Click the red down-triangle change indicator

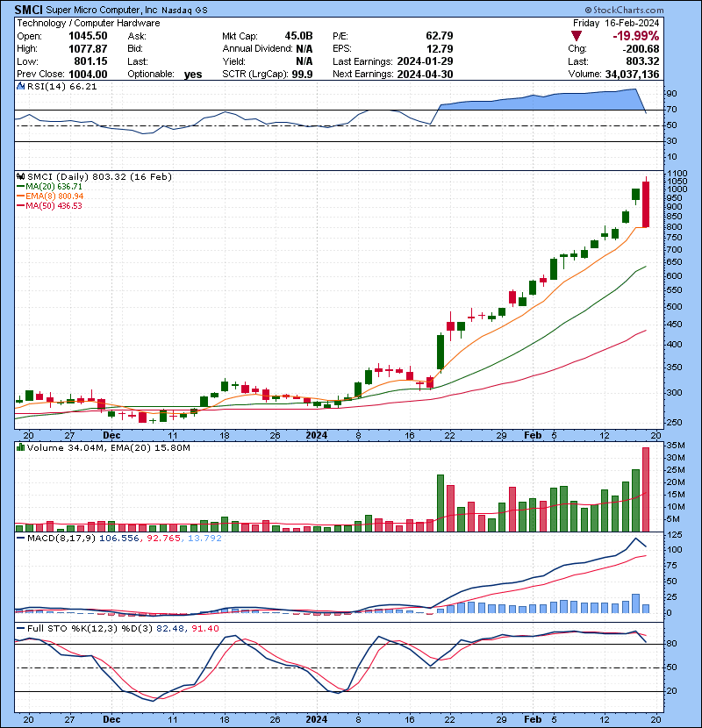tap(577, 36)
